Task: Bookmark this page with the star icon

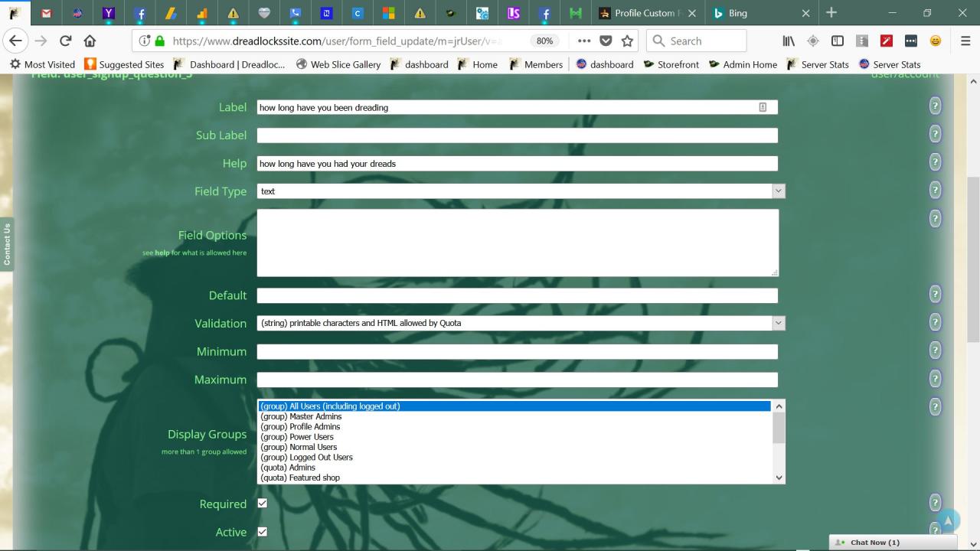Action: point(627,41)
